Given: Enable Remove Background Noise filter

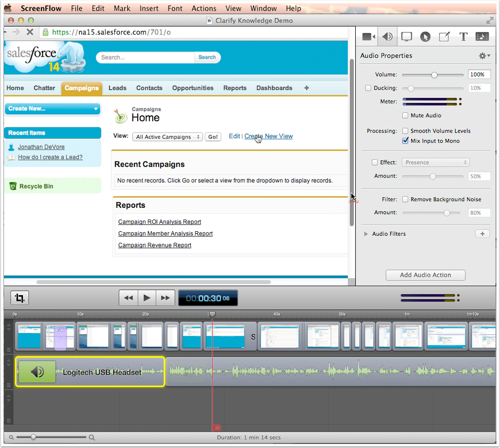Looking at the screenshot, I should (405, 199).
